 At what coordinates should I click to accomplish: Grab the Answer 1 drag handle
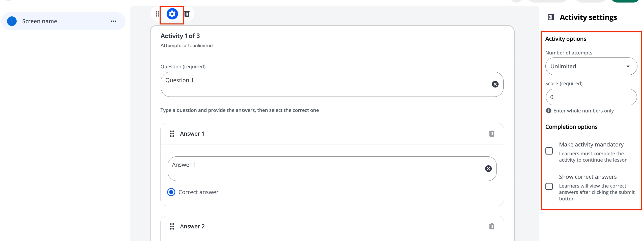pyautogui.click(x=172, y=134)
